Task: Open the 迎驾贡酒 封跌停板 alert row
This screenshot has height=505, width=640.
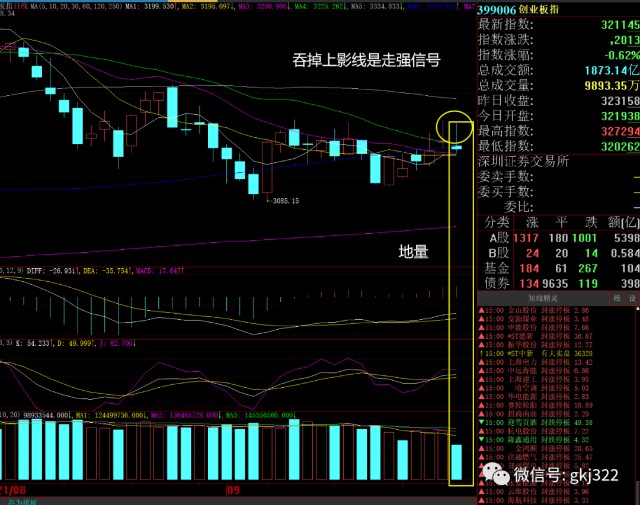Action: pos(536,423)
